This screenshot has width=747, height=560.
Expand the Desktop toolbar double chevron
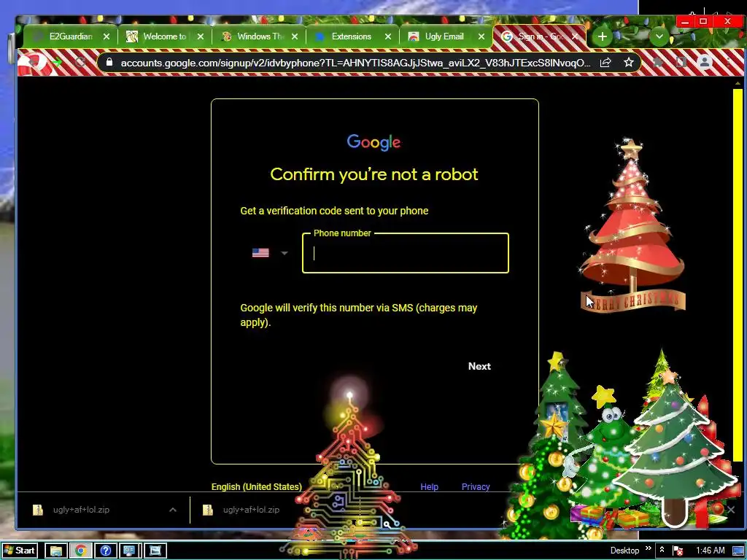(x=648, y=548)
